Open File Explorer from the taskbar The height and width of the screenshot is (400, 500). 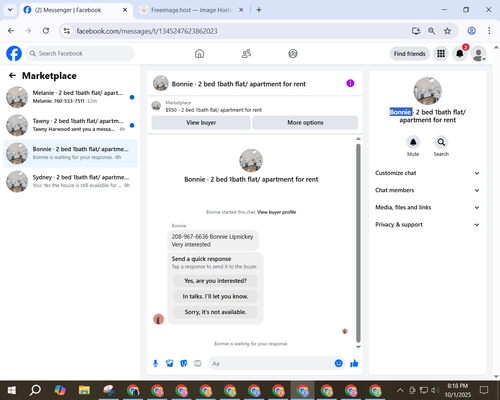coord(84,390)
